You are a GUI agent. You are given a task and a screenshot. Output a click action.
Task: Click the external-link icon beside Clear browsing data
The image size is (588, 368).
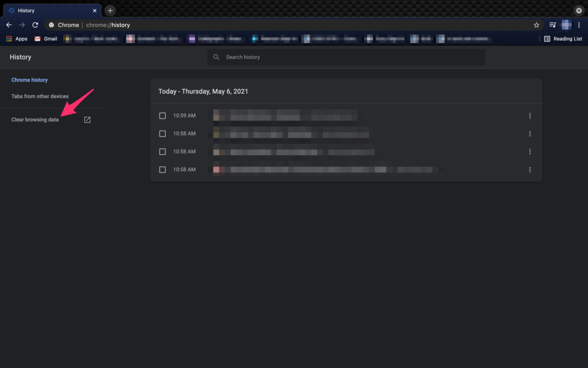coord(87,120)
